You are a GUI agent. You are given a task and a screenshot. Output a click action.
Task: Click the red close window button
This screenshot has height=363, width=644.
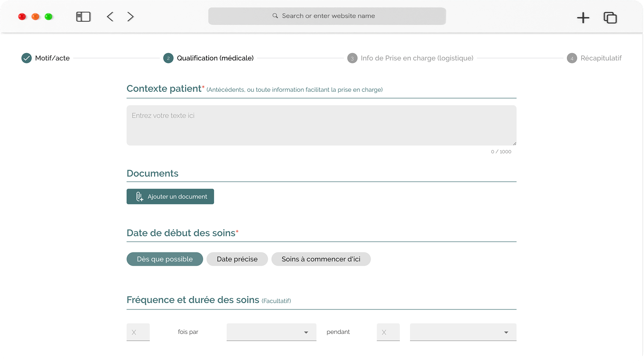point(22,17)
